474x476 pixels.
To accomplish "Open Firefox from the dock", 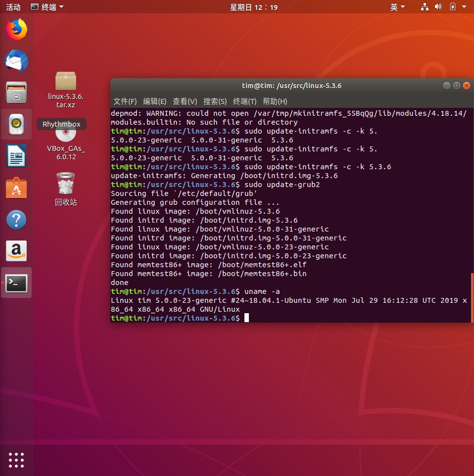I will coord(16,30).
